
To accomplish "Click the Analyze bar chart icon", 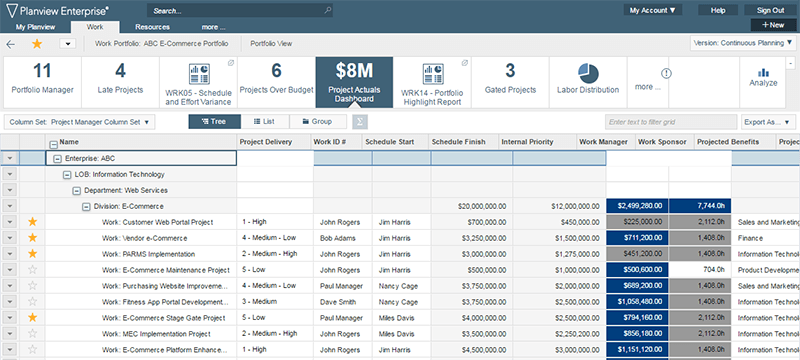I will click(763, 72).
